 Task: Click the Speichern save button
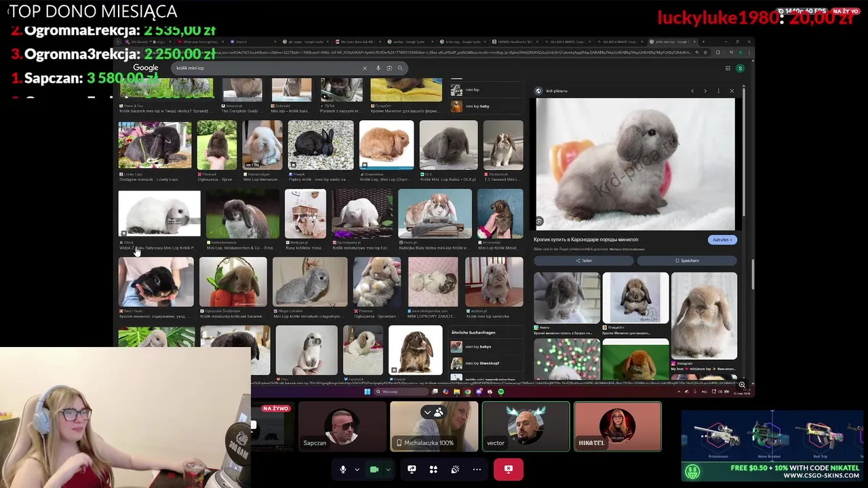(687, 260)
